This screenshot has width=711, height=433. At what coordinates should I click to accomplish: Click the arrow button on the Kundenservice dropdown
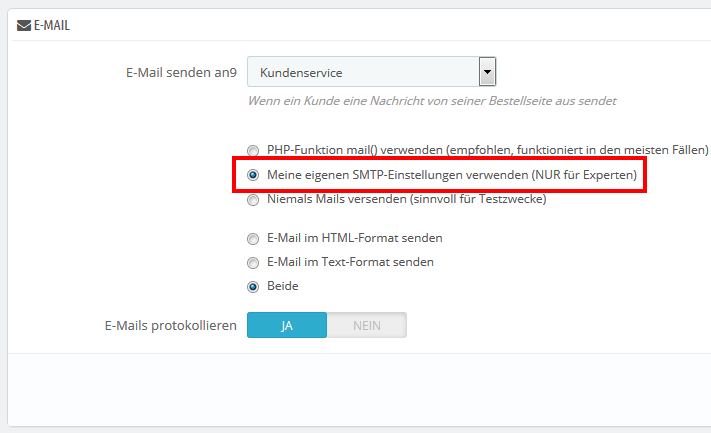(x=487, y=72)
